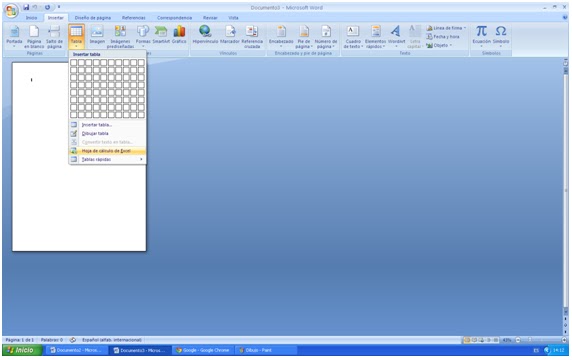This screenshot has width=572, height=360.
Task: Click the Word help icon
Action: click(x=565, y=17)
